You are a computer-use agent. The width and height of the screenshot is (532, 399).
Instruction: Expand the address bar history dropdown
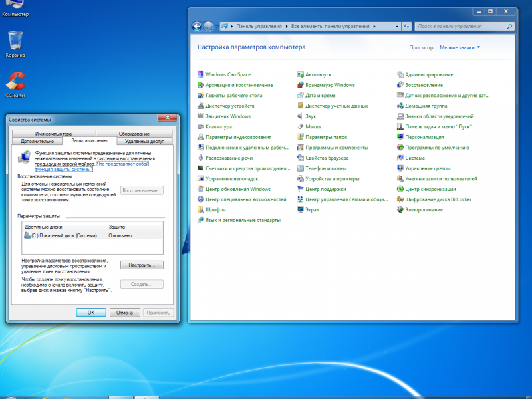click(x=397, y=26)
